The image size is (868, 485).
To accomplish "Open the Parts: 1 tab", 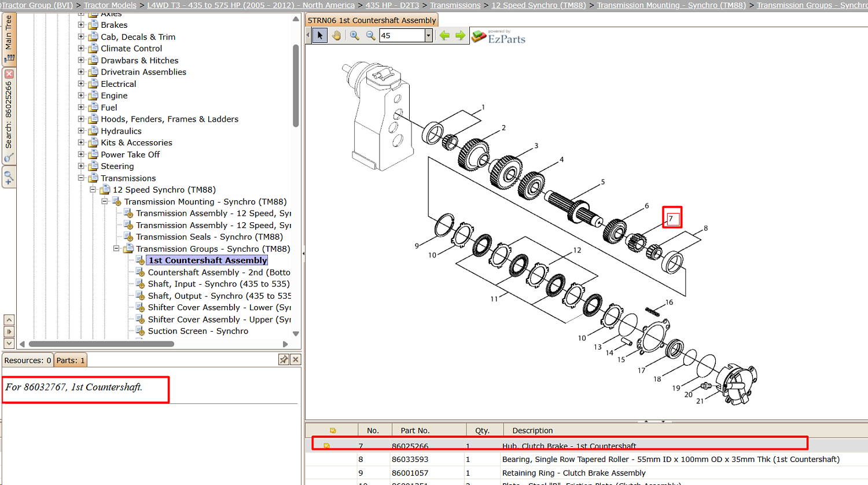I will click(71, 360).
